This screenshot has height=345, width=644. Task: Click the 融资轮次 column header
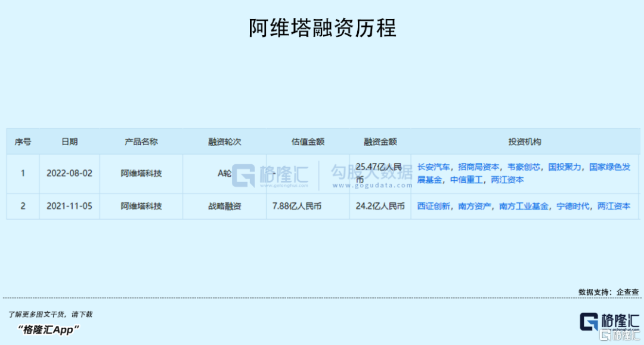(x=225, y=142)
